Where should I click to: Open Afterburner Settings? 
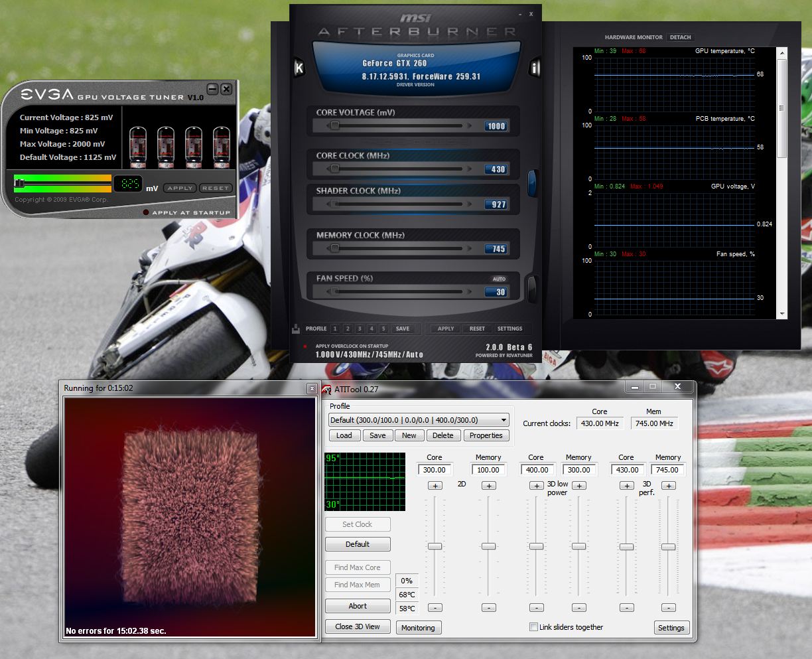(509, 329)
